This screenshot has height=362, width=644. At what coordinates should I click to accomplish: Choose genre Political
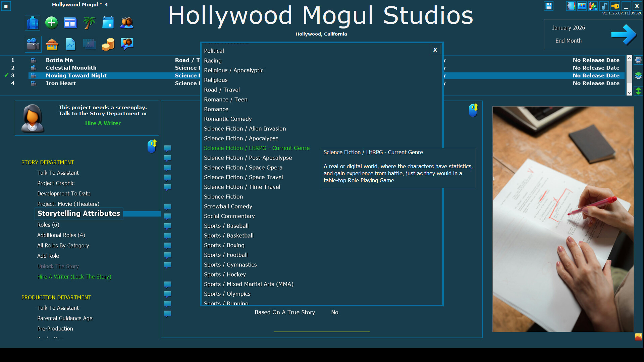[x=214, y=51]
